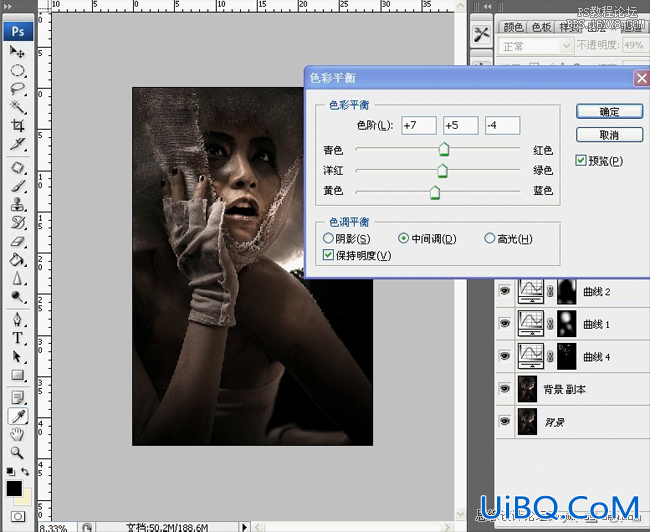
Task: Adjust the 洋红-绿色 magenta green slider handle
Action: pos(442,170)
